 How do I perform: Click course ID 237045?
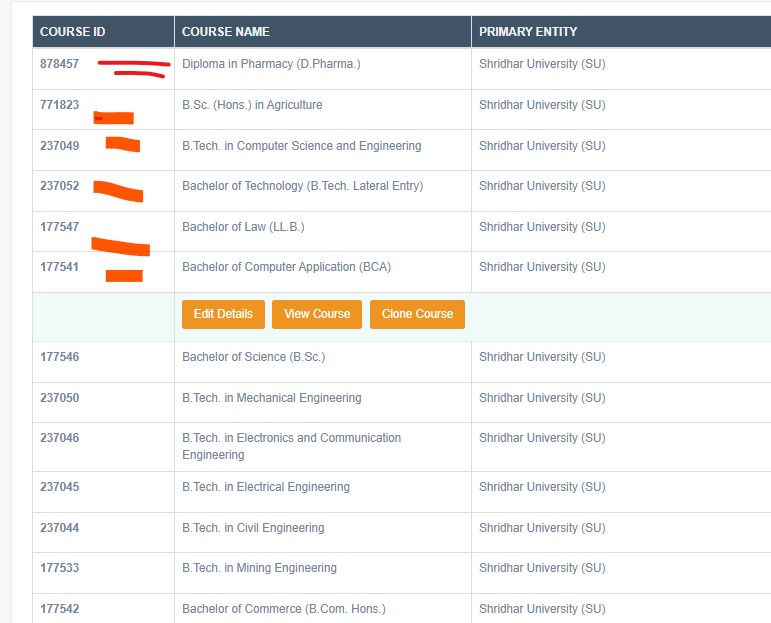click(59, 487)
